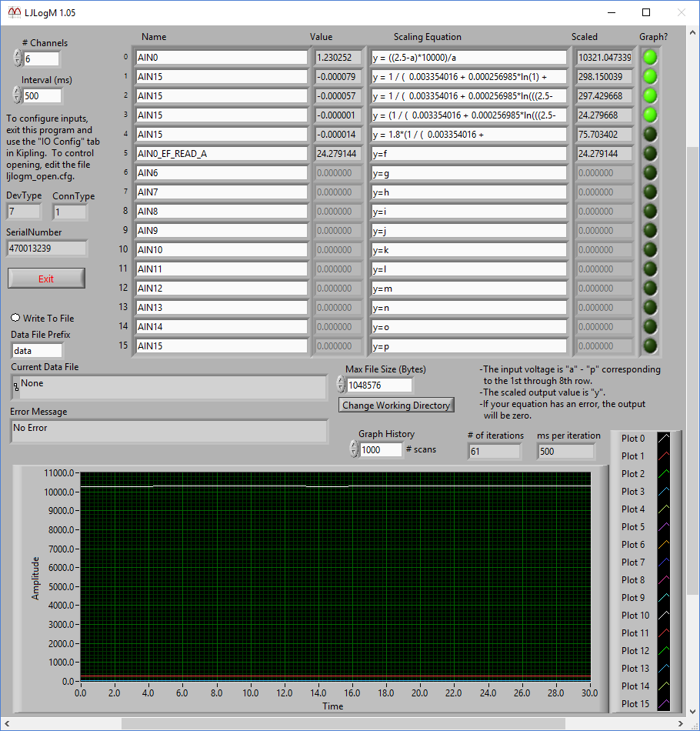Select the Plot 5 legend entry
The image size is (700, 731).
click(x=632, y=526)
